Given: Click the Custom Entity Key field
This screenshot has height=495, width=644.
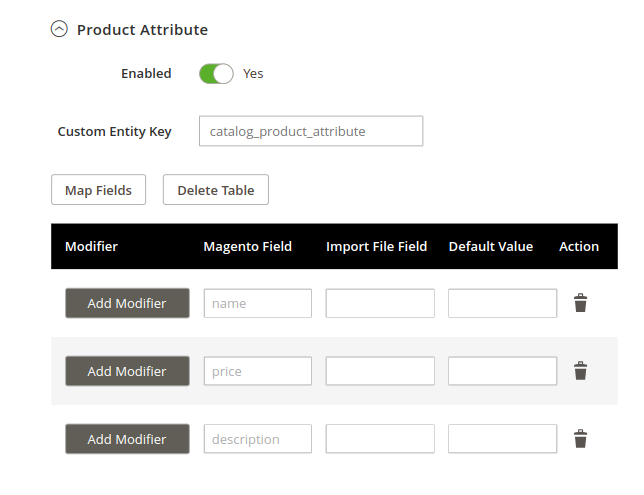Looking at the screenshot, I should point(311,131).
